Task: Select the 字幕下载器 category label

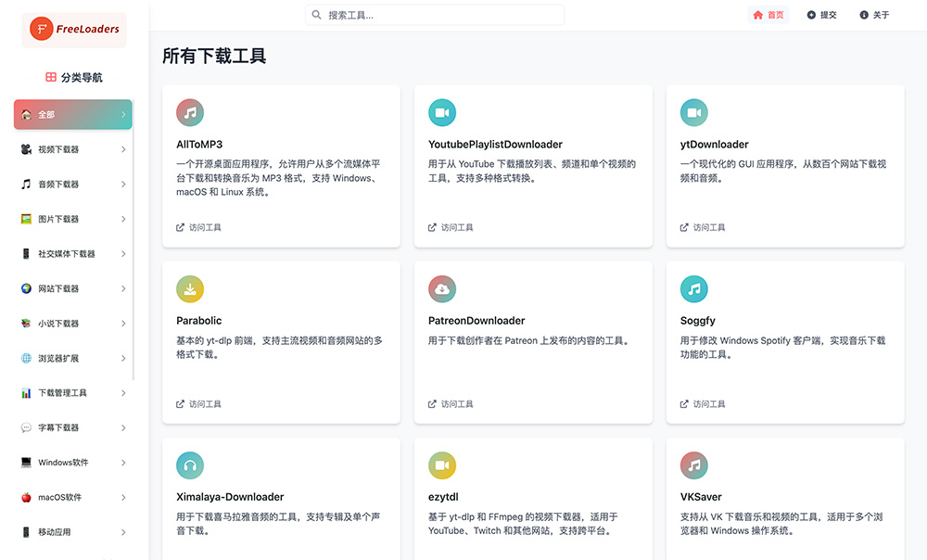Action: click(58, 427)
